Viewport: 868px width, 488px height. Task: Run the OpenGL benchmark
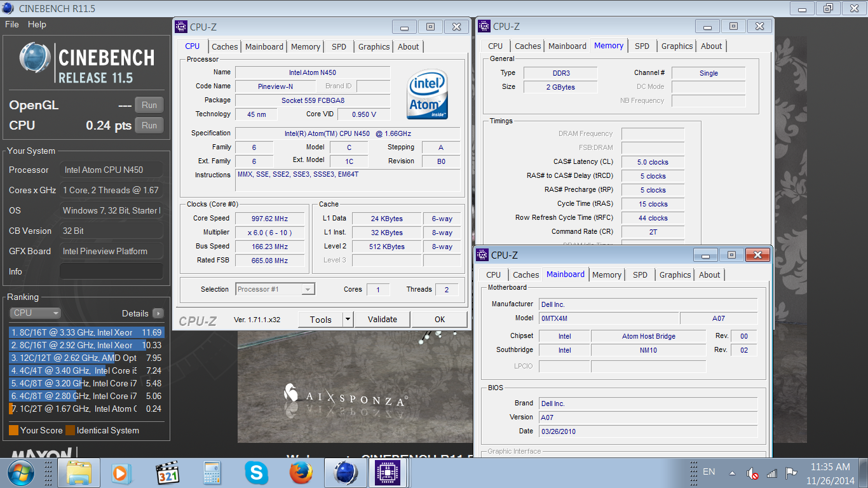tap(149, 105)
